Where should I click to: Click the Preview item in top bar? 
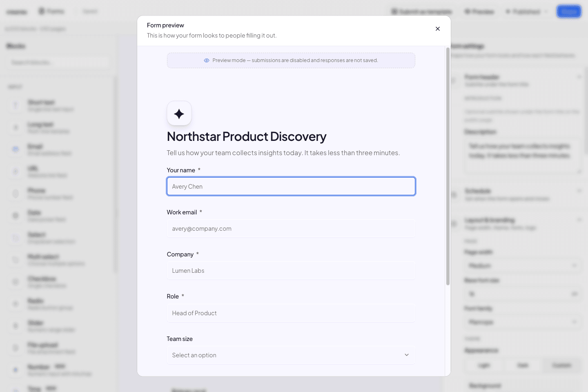click(x=479, y=11)
